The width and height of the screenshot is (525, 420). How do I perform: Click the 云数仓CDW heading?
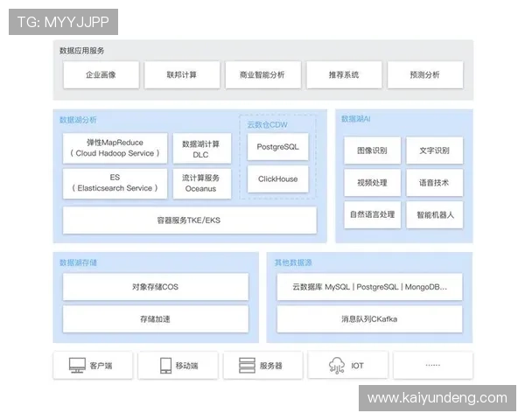coord(267,124)
